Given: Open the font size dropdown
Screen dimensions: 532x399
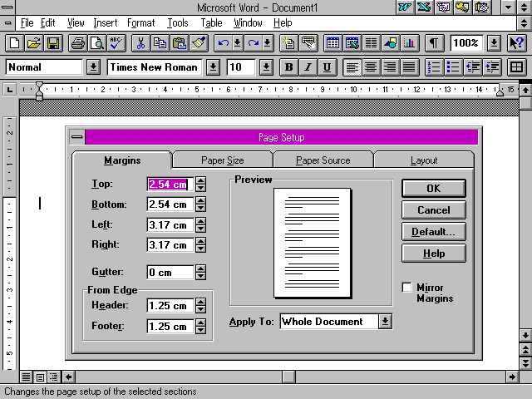Looking at the screenshot, I should click(266, 67).
